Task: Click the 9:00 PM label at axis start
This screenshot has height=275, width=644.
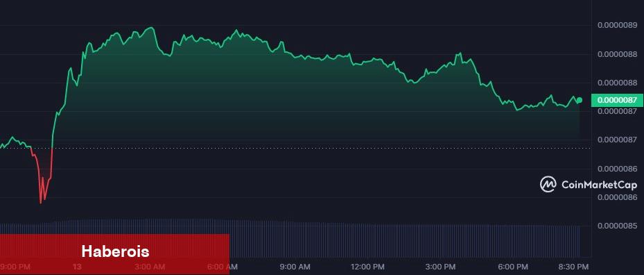Action: 15,267
